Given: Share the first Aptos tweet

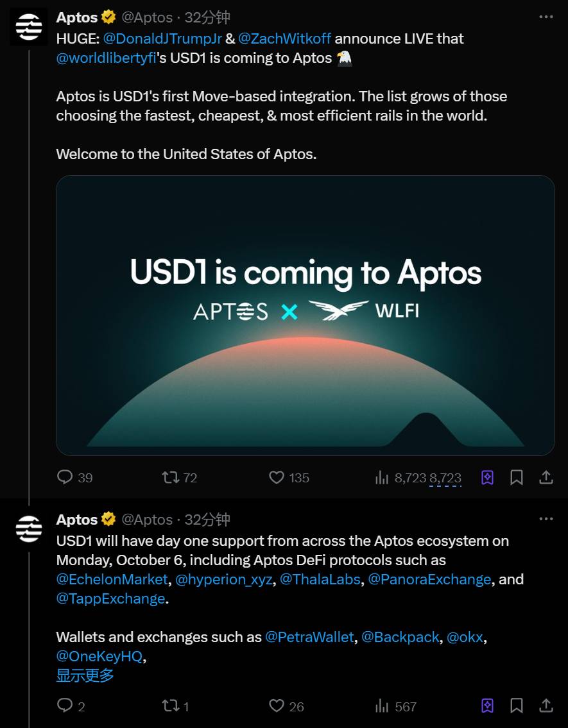Looking at the screenshot, I should (x=546, y=477).
